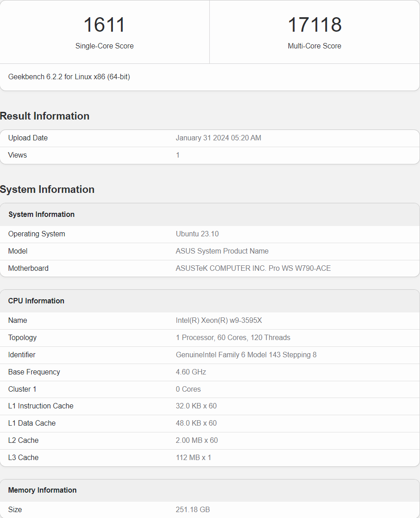Click the Ubuntu 23.10 operating system value
Image resolution: width=420 pixels, height=518 pixels.
197,234
